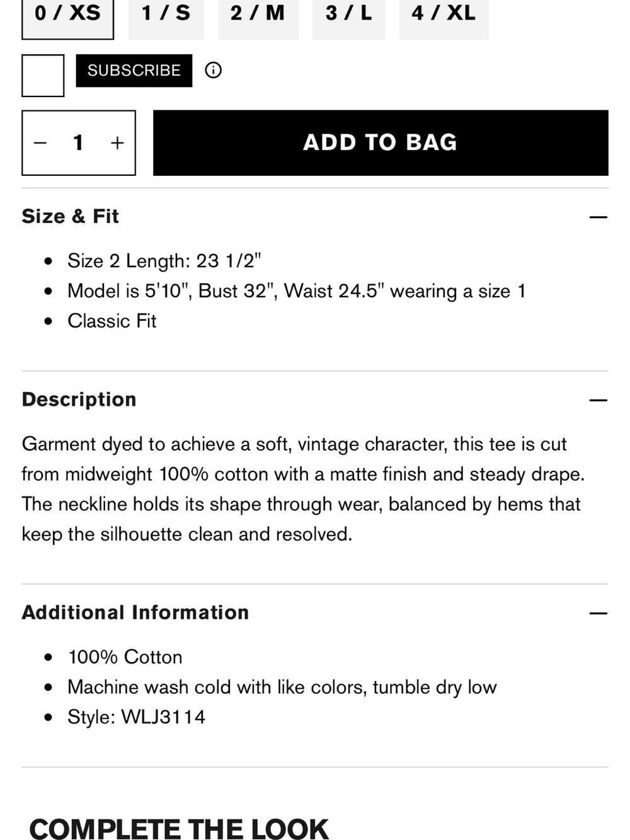Viewport: 630px width, 840px height.
Task: Click the SUBSCRIBE button
Action: tap(134, 71)
